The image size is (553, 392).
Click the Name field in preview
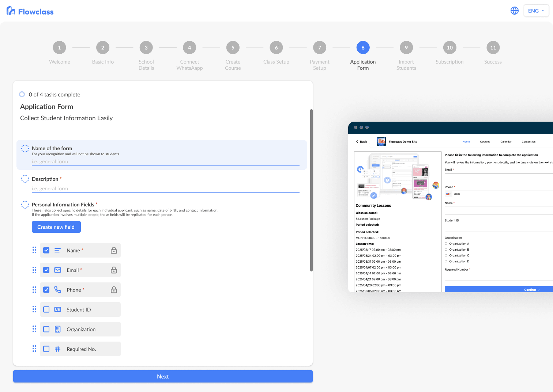click(x=499, y=210)
